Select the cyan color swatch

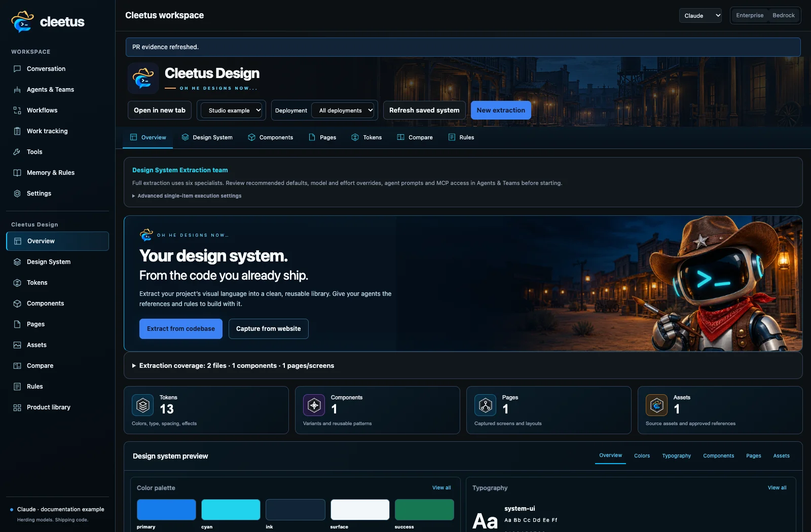[x=231, y=510]
